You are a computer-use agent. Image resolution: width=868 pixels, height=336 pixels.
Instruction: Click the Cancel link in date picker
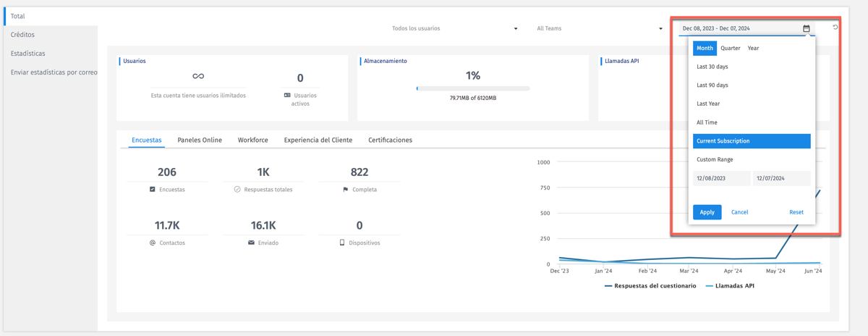[x=739, y=212]
